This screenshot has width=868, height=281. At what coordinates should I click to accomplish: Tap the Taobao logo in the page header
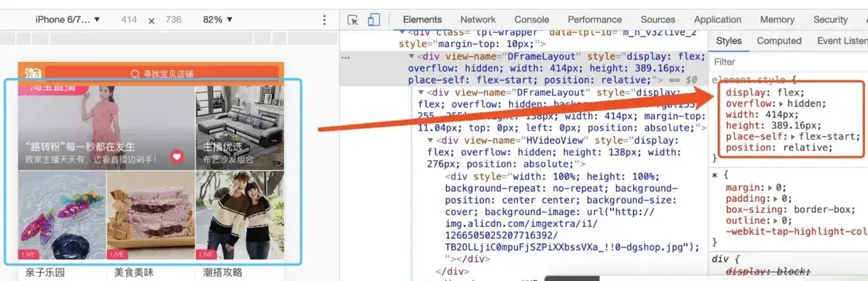[34, 73]
